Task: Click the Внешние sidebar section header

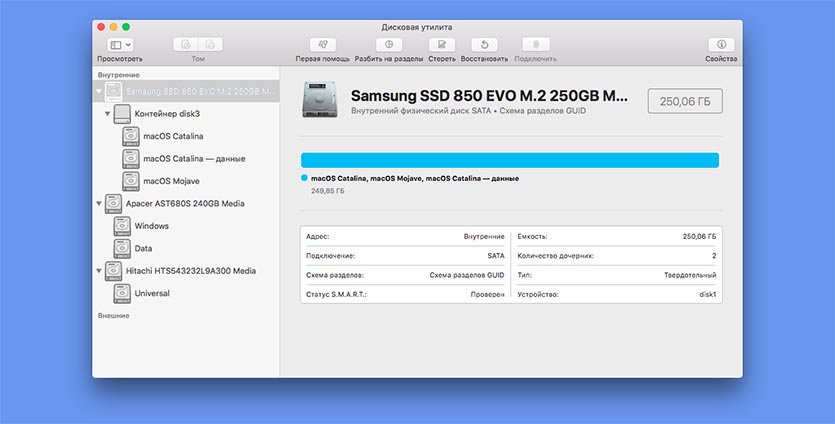Action: (113, 315)
